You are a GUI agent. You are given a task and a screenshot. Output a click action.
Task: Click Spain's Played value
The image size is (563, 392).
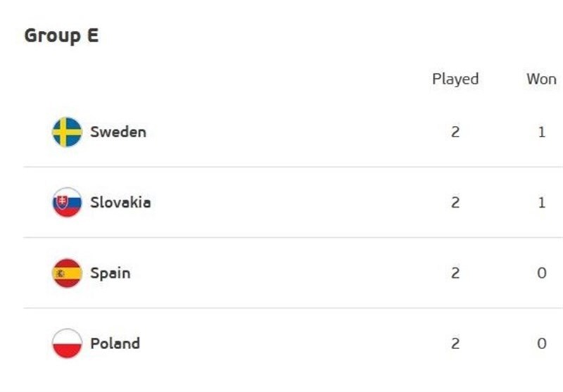pos(455,273)
